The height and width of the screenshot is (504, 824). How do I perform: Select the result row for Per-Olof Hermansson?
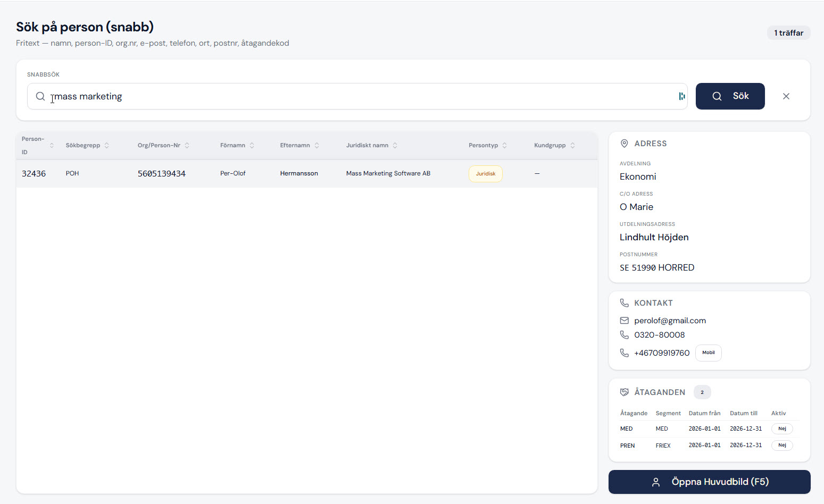click(x=306, y=173)
